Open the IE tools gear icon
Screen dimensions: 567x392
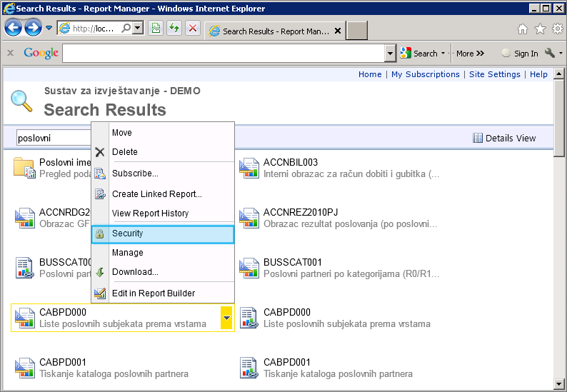pyautogui.click(x=557, y=29)
